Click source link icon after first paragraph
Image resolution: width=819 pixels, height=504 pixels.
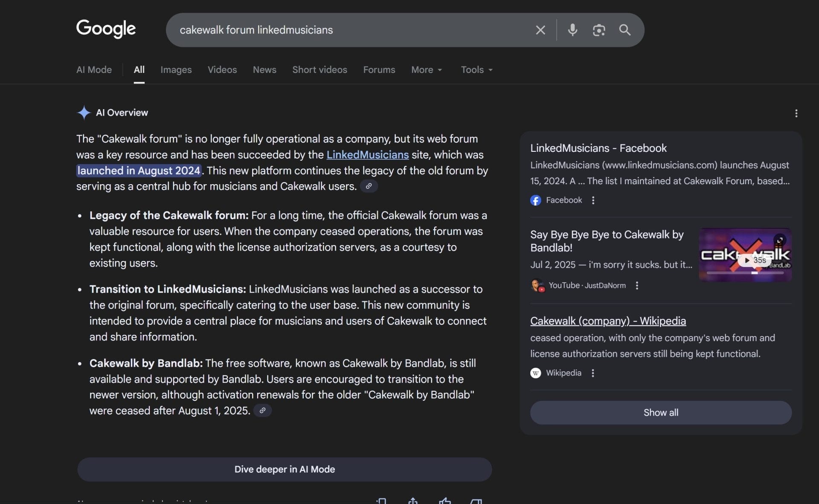tap(369, 186)
